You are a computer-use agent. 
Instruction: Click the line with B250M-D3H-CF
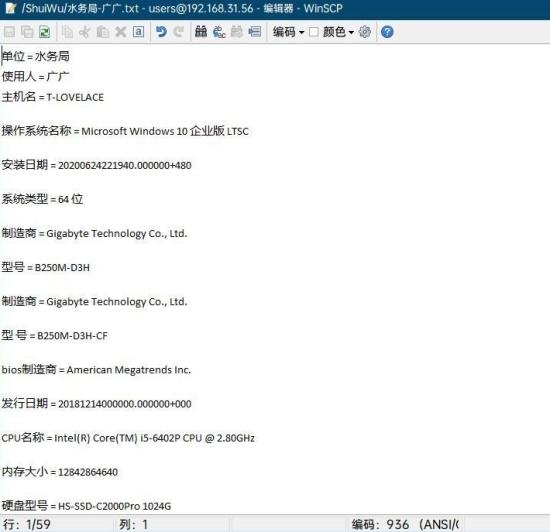pyautogui.click(x=55, y=336)
